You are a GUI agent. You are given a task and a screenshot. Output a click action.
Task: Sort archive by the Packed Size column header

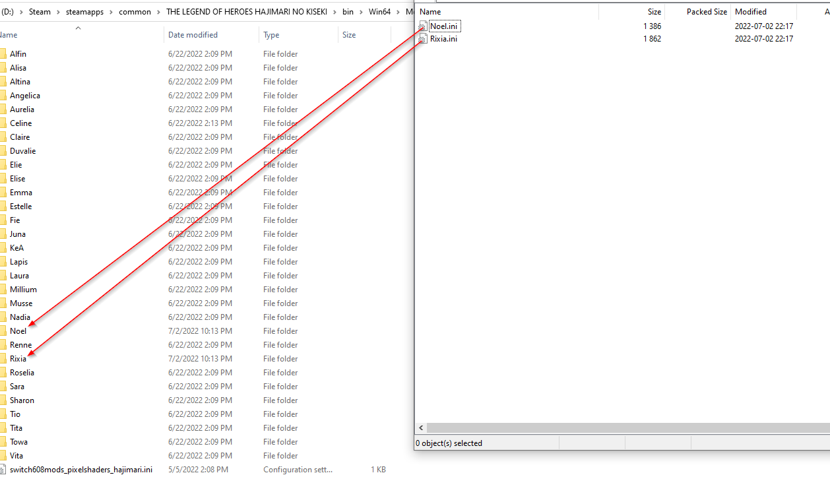(707, 12)
